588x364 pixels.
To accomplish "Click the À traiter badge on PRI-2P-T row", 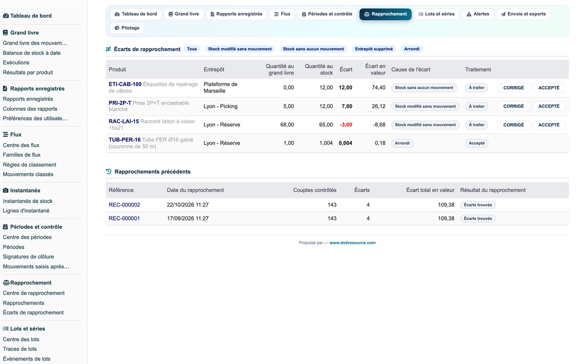I will tap(476, 106).
